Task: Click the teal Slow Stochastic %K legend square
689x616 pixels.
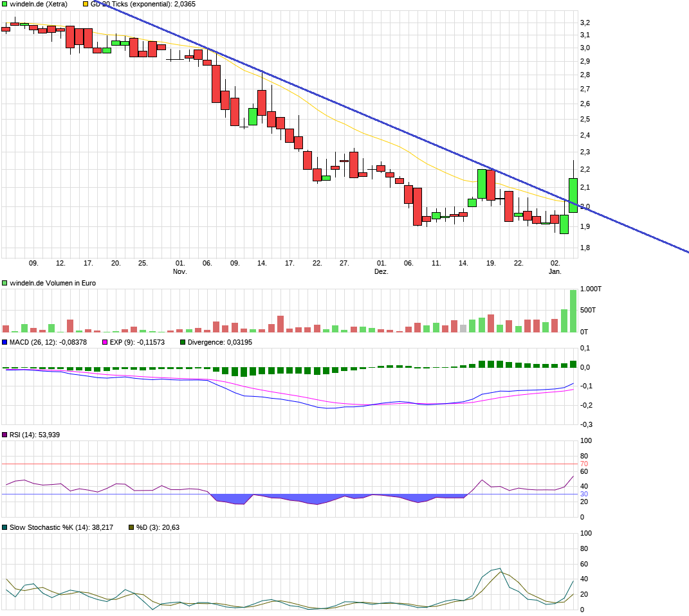Action: click(5, 527)
